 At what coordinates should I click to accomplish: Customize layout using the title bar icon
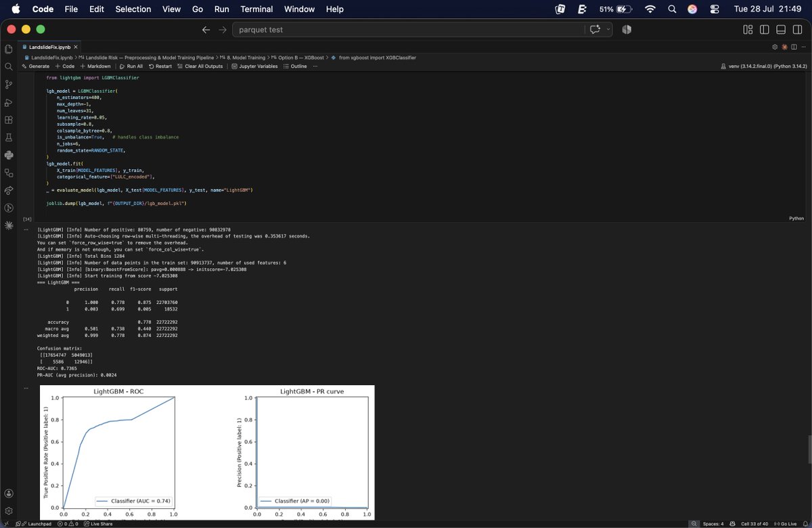[748, 30]
